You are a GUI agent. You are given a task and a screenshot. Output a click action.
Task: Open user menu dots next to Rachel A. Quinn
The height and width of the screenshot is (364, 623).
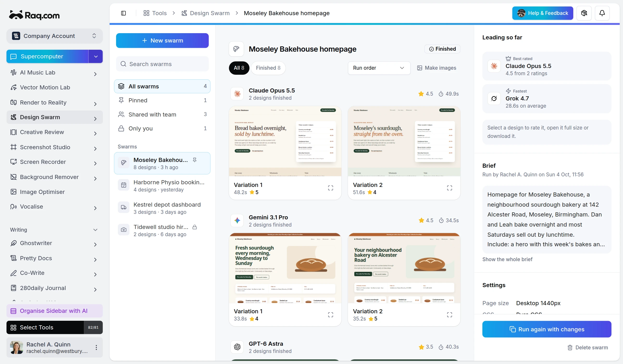click(x=96, y=347)
